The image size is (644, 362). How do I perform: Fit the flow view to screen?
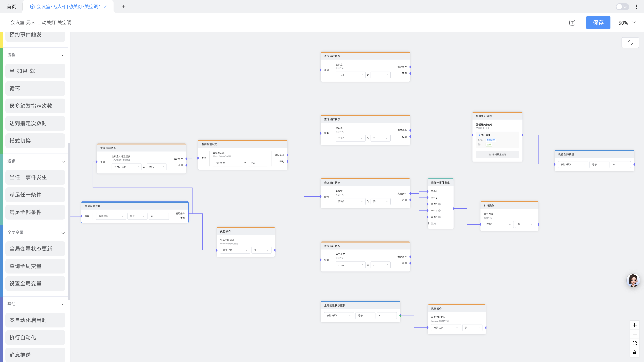(634, 343)
